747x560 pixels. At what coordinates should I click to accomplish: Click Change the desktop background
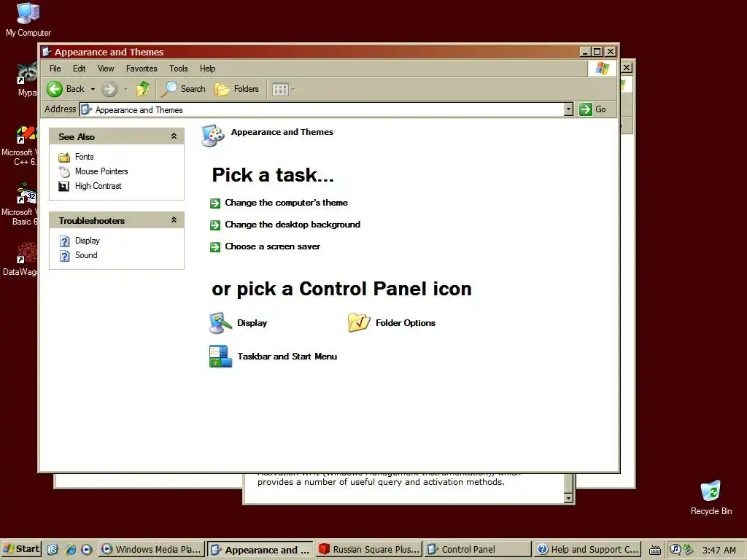pos(293,225)
